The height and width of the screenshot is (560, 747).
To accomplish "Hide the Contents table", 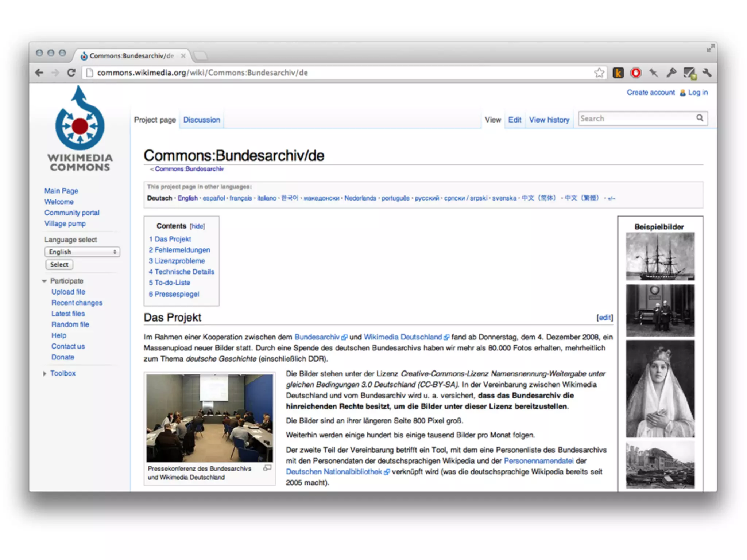I will click(x=197, y=226).
